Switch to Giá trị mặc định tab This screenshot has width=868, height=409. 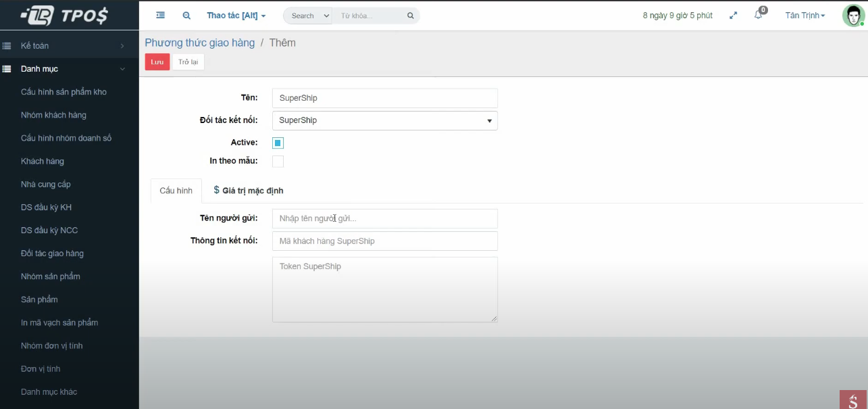249,191
